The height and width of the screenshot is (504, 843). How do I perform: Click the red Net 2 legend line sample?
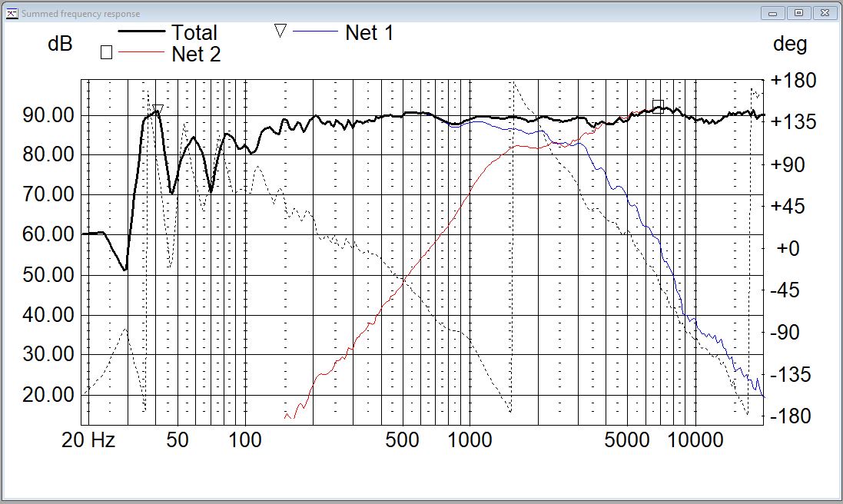click(141, 52)
